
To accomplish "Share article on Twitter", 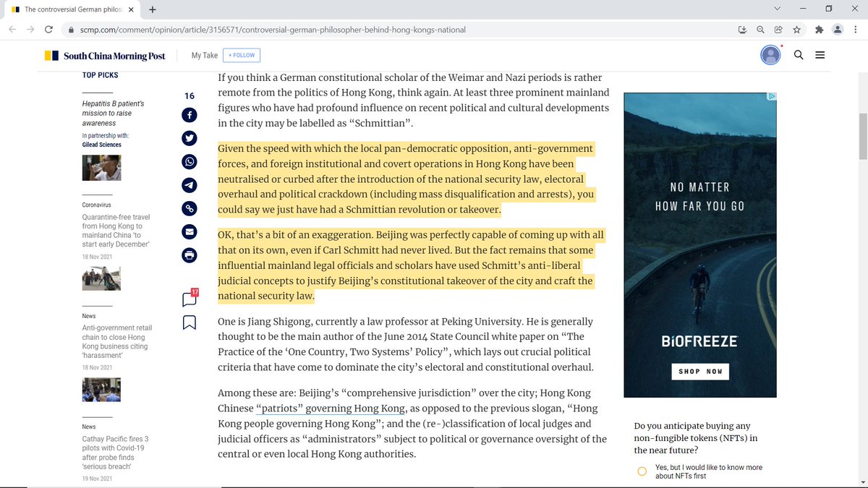I will click(190, 139).
